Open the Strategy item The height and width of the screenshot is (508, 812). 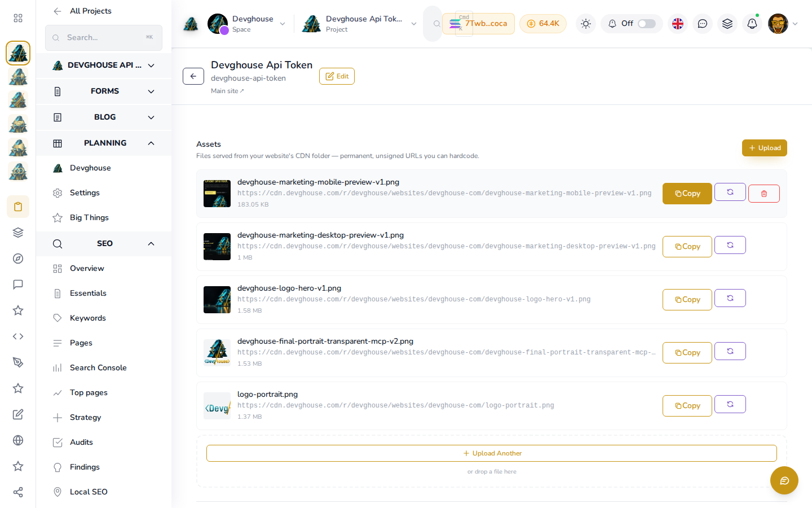pyautogui.click(x=104, y=417)
